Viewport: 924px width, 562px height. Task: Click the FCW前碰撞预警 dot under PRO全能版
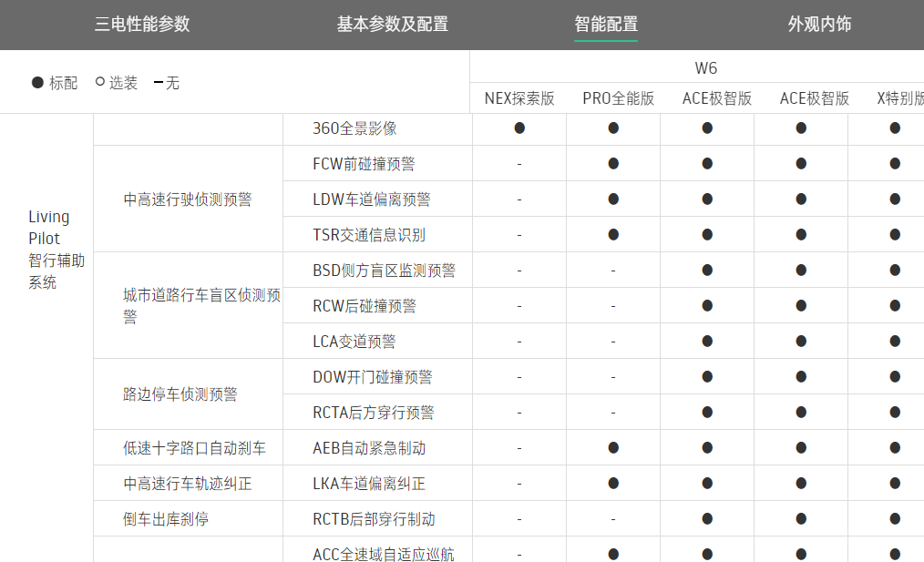tap(613, 163)
